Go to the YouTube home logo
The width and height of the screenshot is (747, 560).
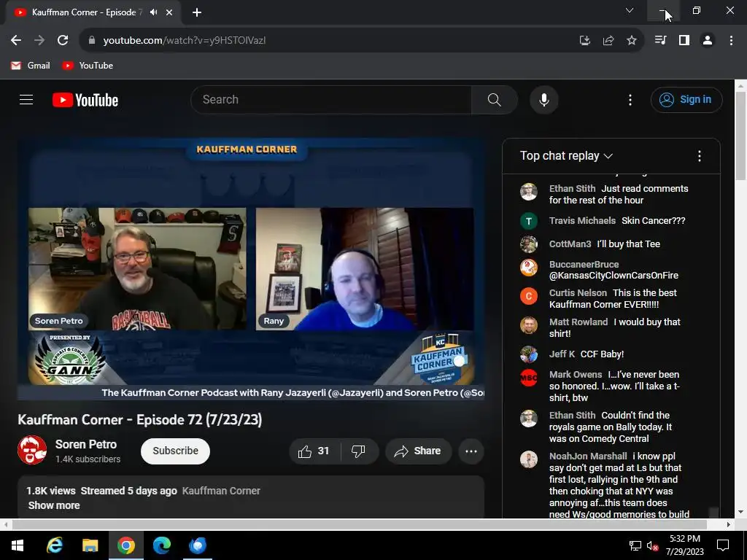(x=85, y=100)
